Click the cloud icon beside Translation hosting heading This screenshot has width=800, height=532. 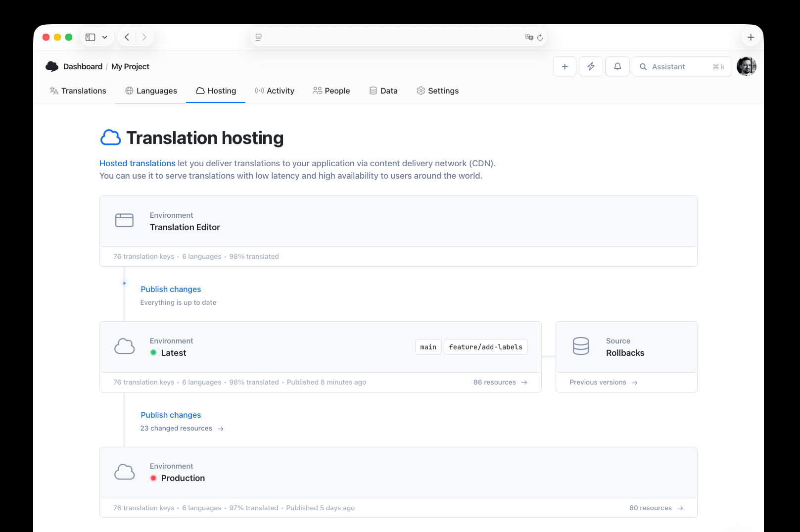(110, 137)
